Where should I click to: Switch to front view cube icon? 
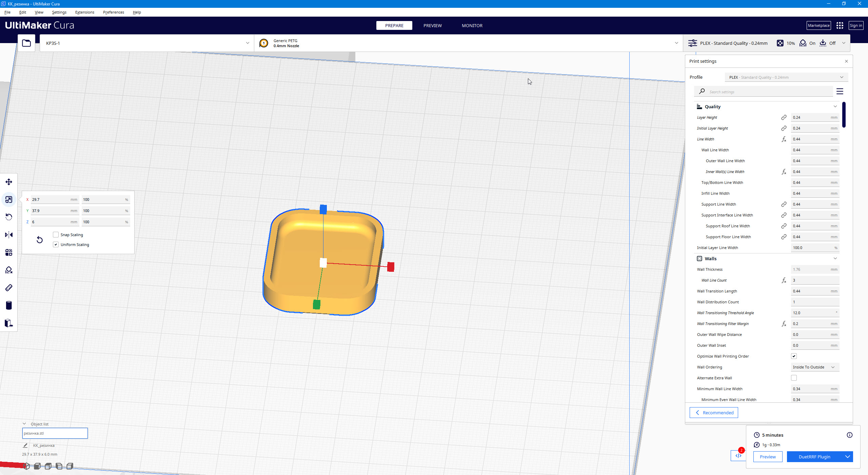point(37,466)
